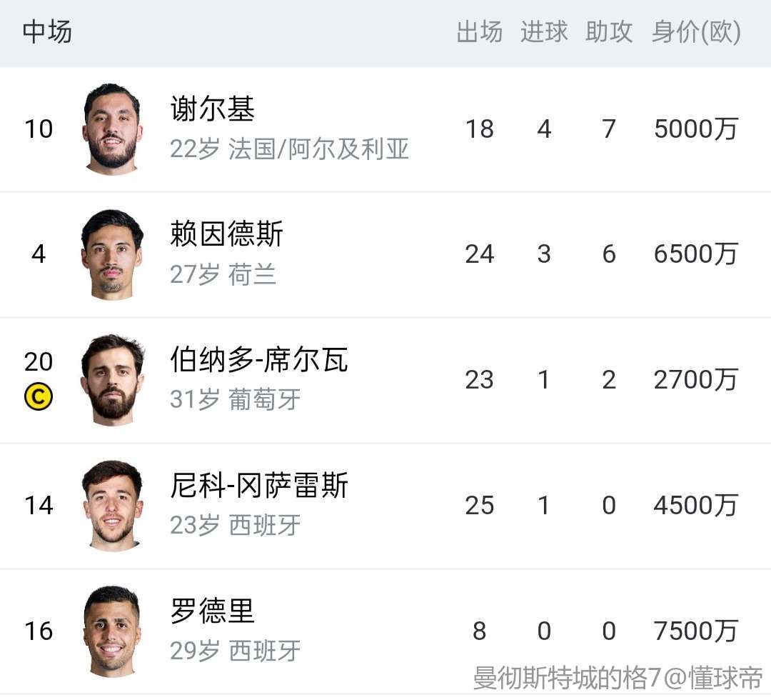Tap shirt number 10 beside Cherki

(x=39, y=129)
